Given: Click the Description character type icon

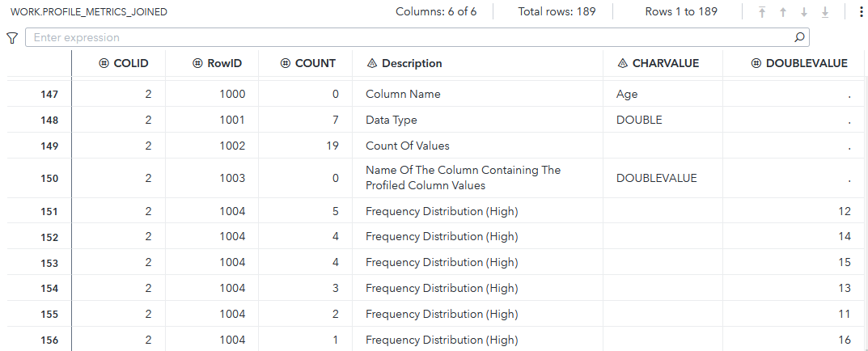Looking at the screenshot, I should (372, 63).
